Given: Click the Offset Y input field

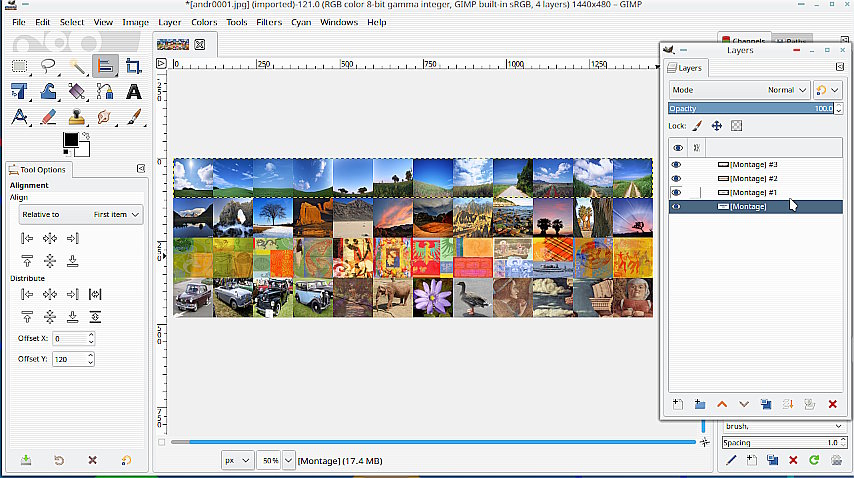Looking at the screenshot, I should [69, 359].
